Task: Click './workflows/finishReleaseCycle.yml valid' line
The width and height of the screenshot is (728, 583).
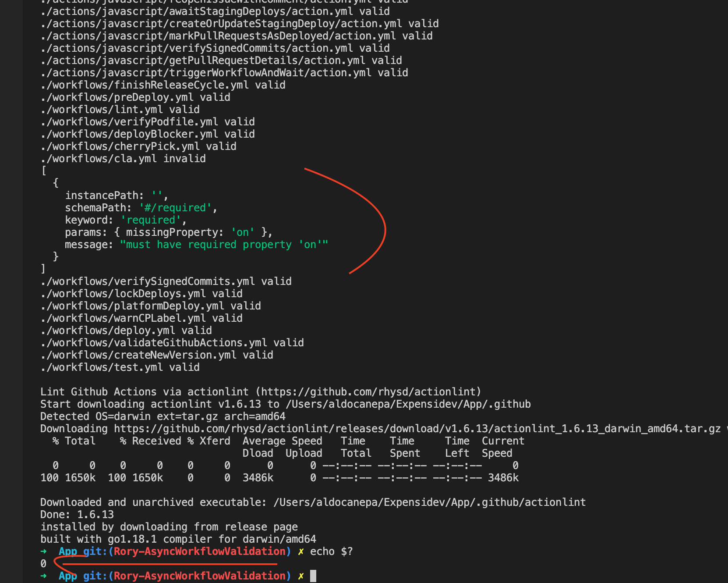Action: coord(163,85)
